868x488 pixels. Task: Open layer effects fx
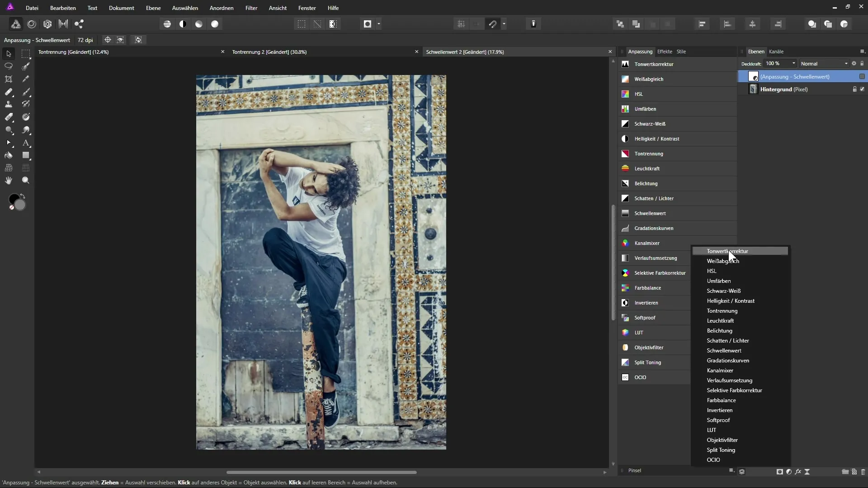tap(798, 472)
